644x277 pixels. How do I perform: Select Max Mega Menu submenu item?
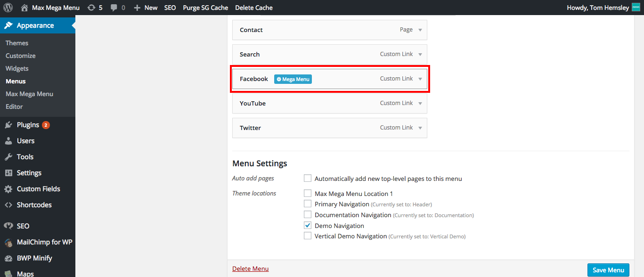29,94
